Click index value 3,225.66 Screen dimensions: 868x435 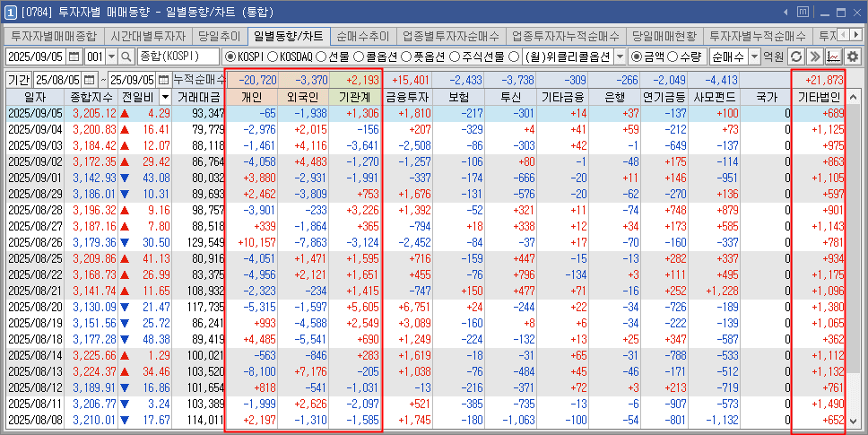(95, 355)
